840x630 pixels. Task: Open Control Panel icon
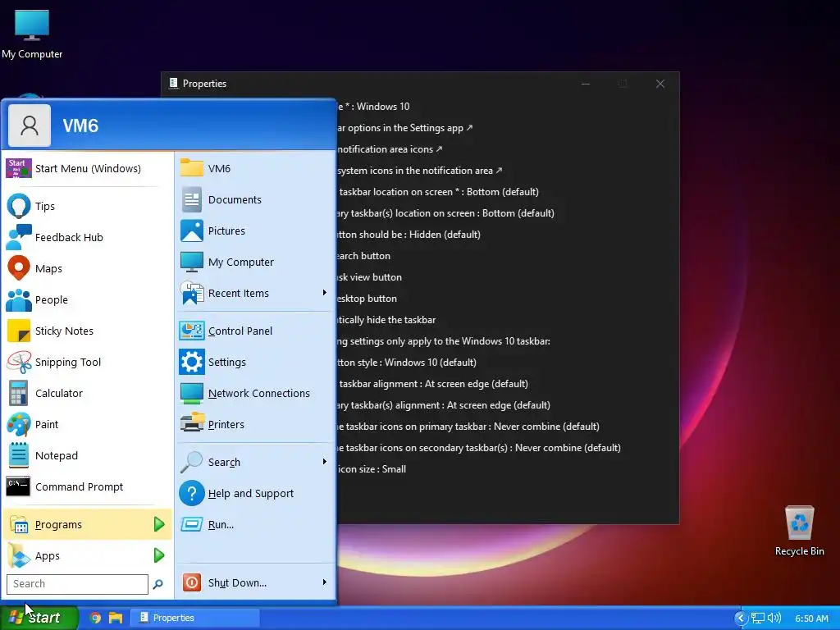[x=192, y=331]
